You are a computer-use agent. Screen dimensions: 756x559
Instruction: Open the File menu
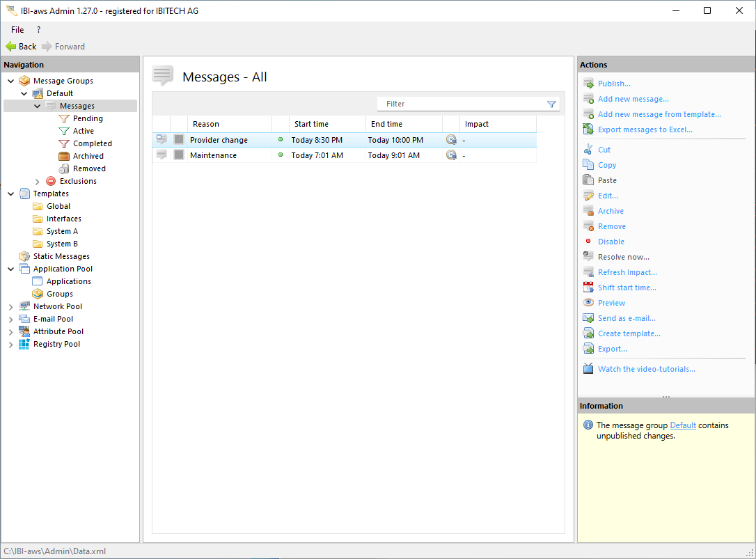(17, 30)
